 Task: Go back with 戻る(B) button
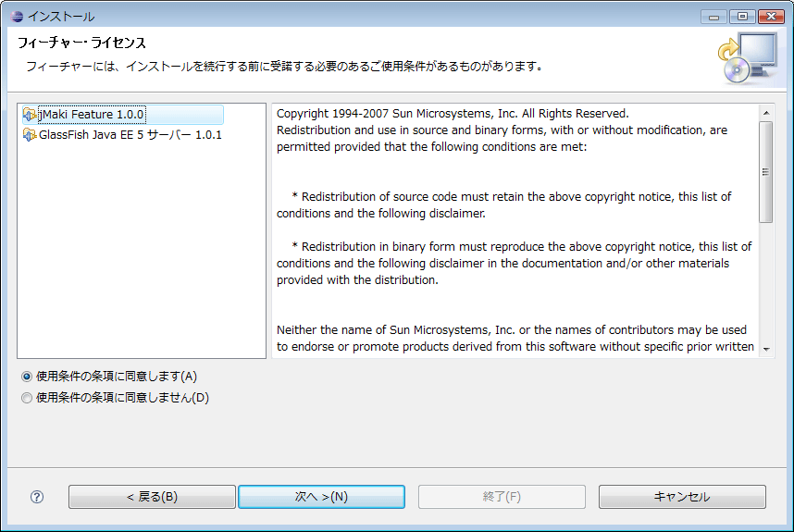[152, 497]
